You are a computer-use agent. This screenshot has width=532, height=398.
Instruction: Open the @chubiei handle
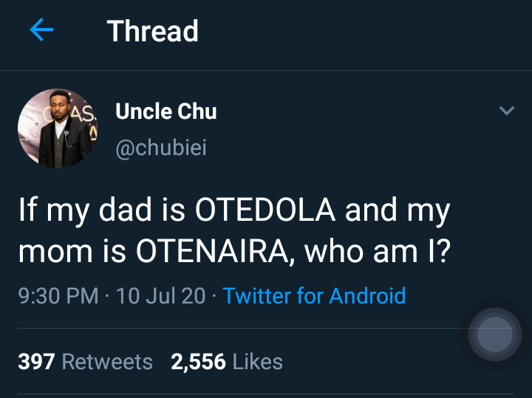pyautogui.click(x=161, y=148)
